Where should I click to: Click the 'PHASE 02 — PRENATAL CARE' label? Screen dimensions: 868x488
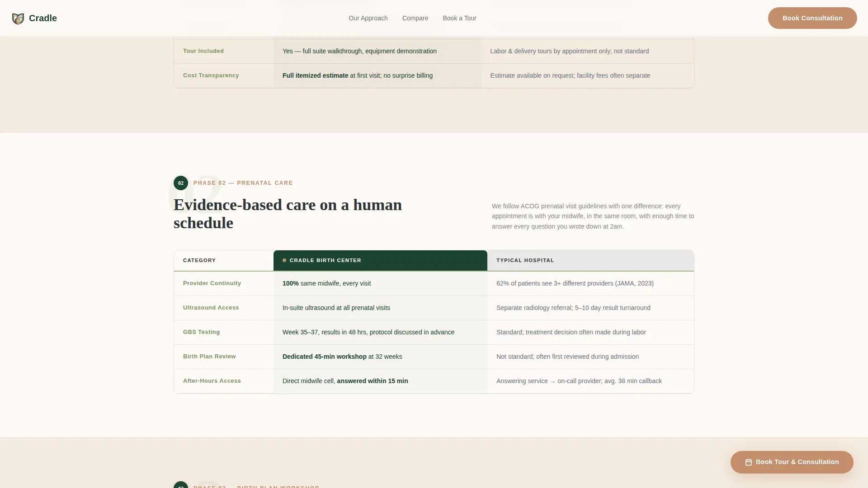coord(243,183)
